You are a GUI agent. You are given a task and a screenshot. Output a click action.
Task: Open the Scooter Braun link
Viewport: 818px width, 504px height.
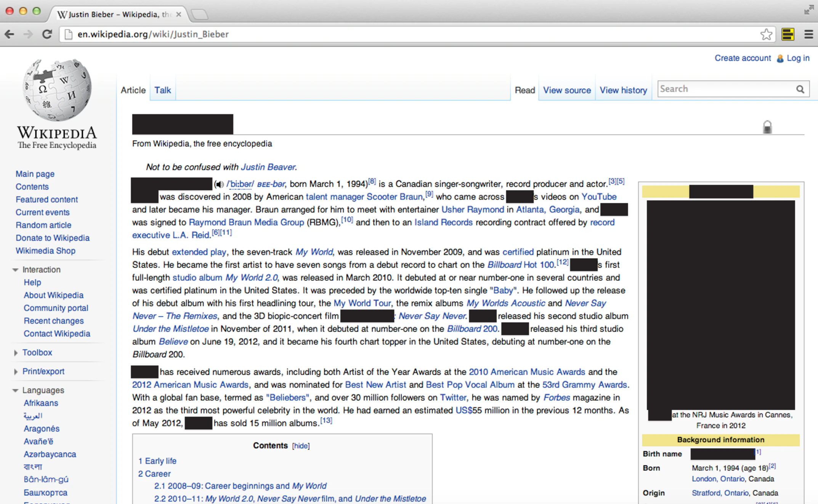tap(395, 197)
